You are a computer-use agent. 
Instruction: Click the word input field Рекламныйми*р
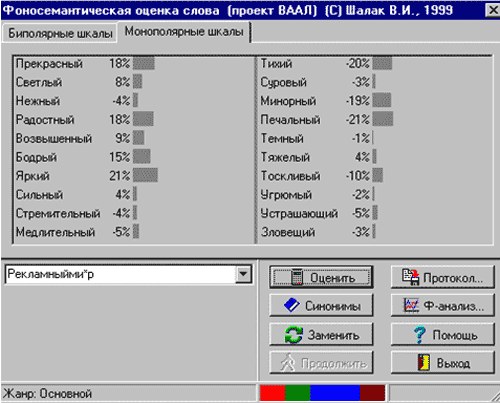(x=121, y=274)
